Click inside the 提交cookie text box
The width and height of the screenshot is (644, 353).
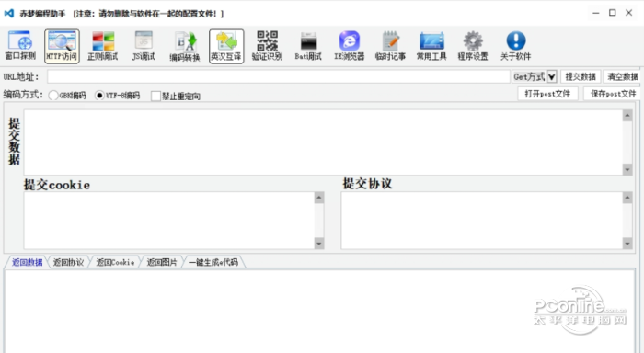point(169,221)
